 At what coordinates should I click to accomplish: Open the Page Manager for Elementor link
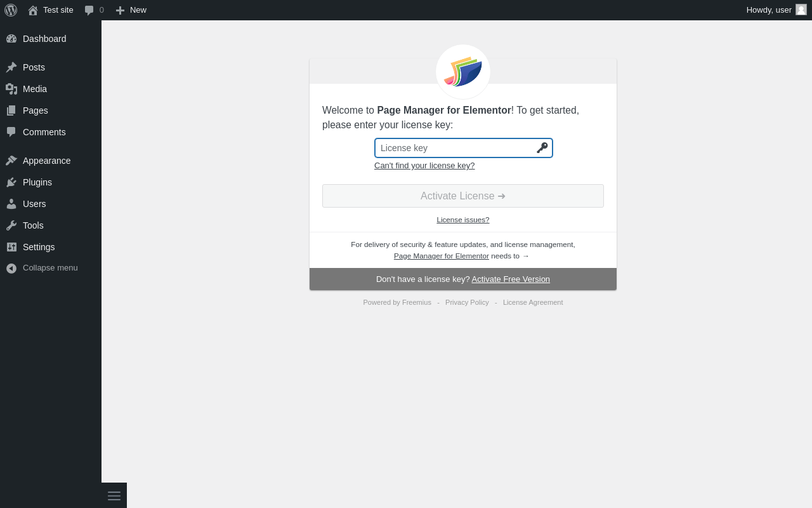pos(442,256)
